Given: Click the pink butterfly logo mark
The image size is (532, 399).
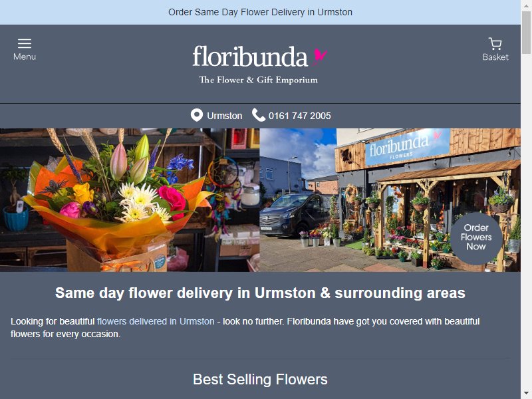Looking at the screenshot, I should (x=320, y=57).
